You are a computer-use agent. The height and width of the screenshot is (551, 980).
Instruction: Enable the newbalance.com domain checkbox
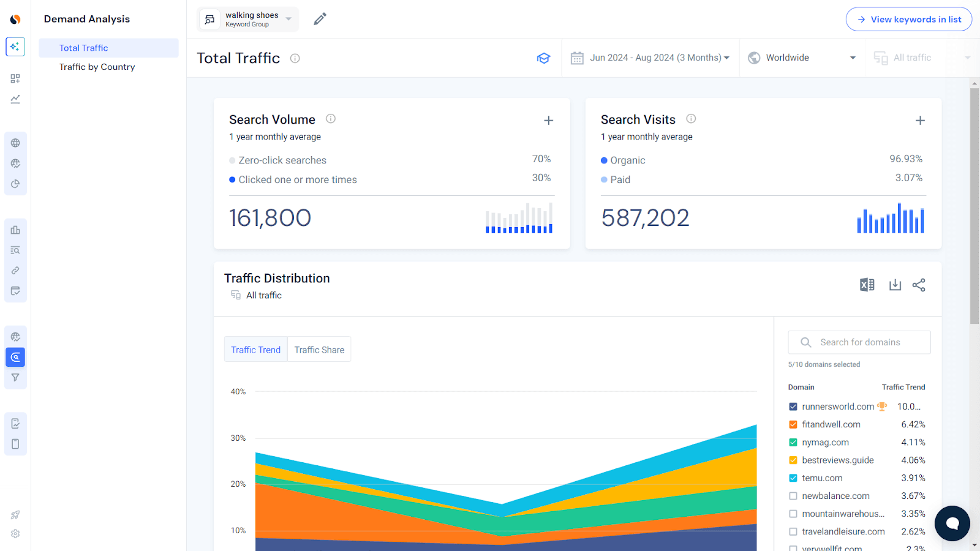(793, 496)
